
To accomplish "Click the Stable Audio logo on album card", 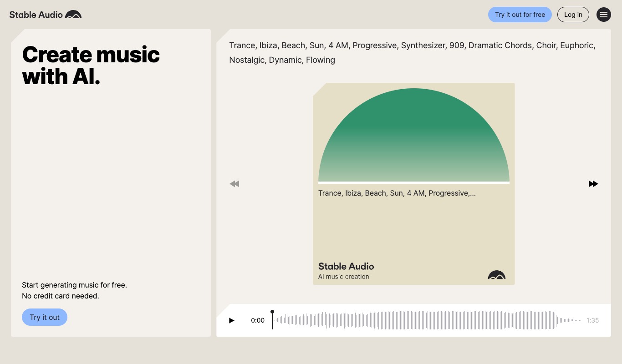I will pos(496,275).
